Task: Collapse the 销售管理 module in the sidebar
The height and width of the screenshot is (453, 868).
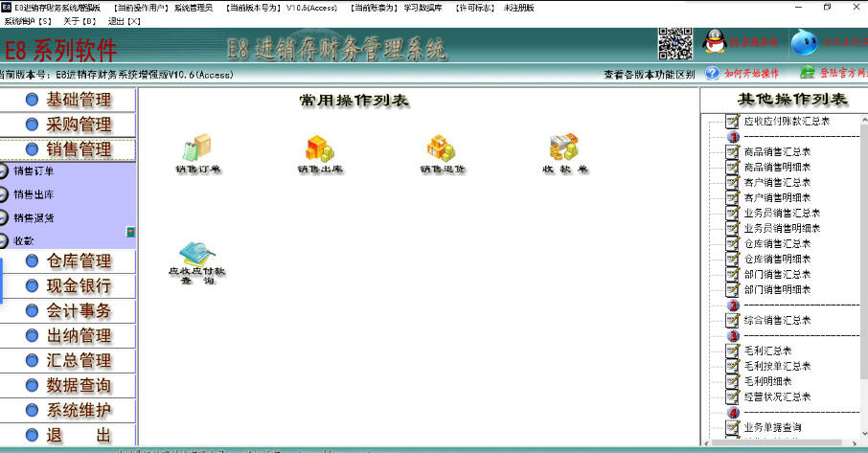Action: 67,149
